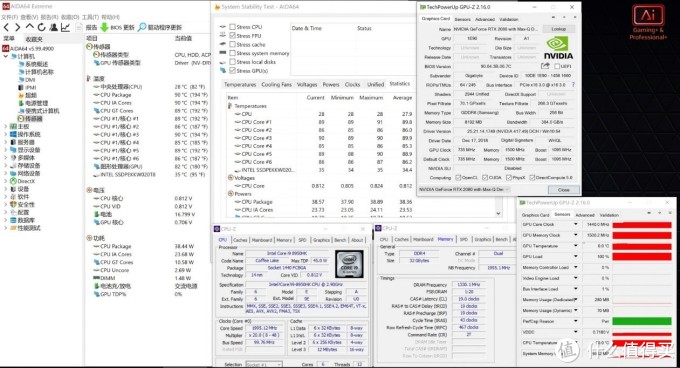Select the 电源管理 tree item
This screenshot has width=680, height=368.
click(x=36, y=103)
